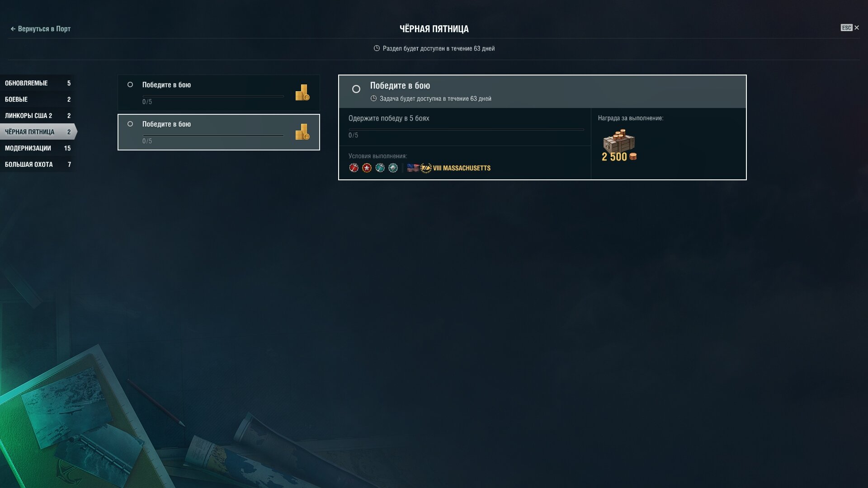Image resolution: width=868 pixels, height=488 pixels.
Task: Click the red star battle type icon
Action: coord(367,168)
